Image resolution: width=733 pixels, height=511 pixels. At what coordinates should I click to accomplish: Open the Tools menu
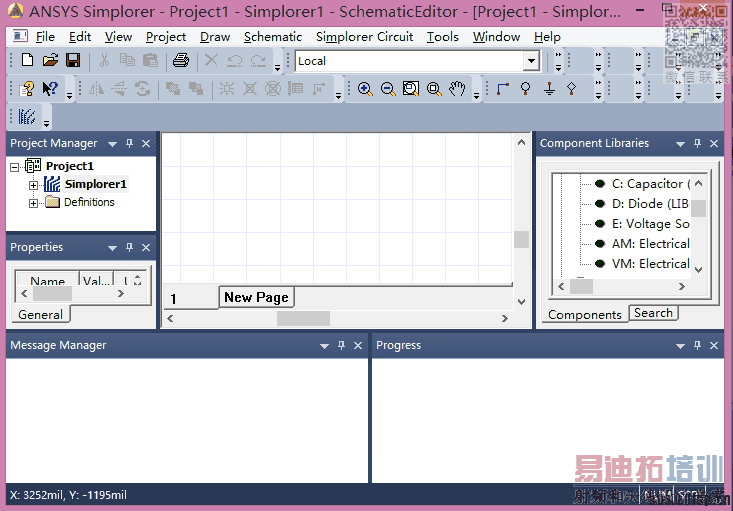click(443, 37)
